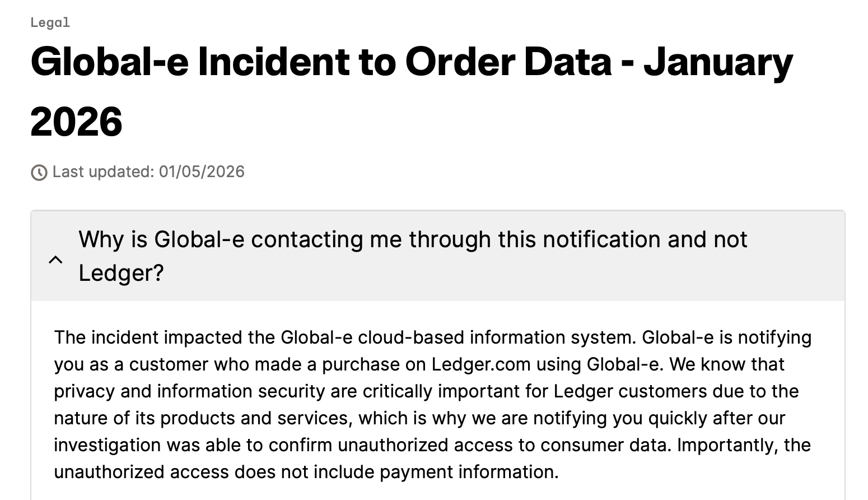868x500 pixels.
Task: Click the FAQ question text about Global-e notification
Action: pyautogui.click(x=413, y=239)
